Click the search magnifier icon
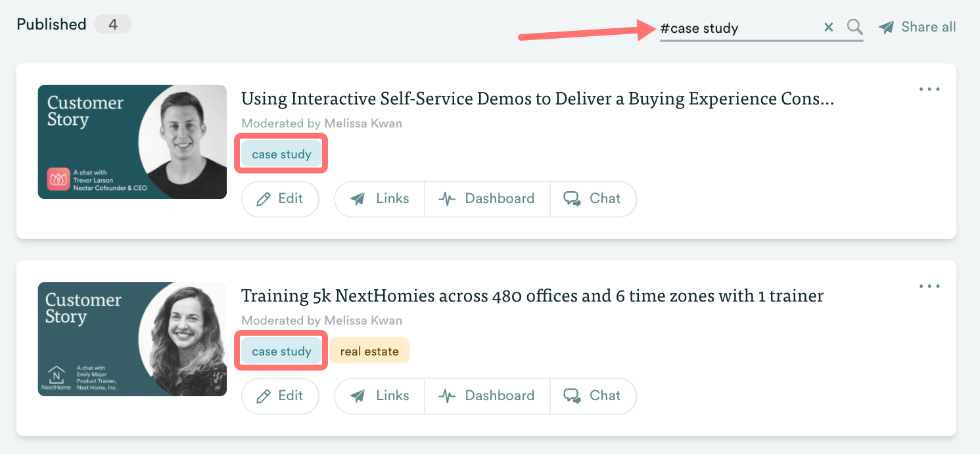Screen dimensions: 980x454 tap(854, 27)
